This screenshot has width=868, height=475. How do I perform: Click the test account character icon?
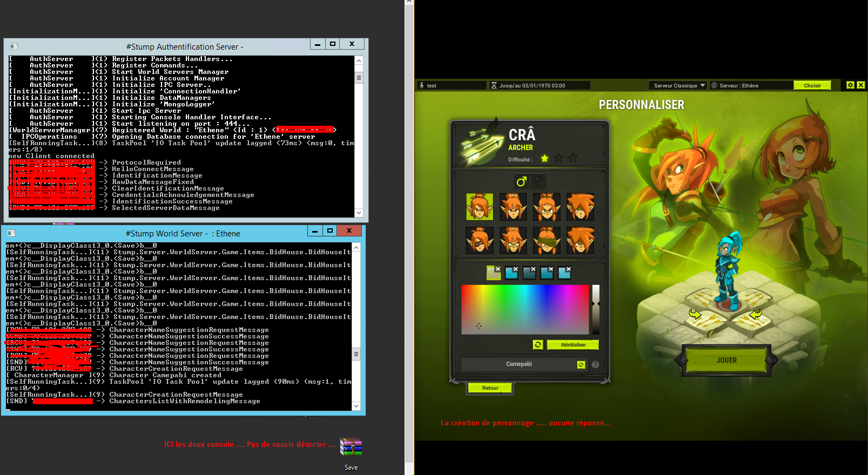(422, 85)
